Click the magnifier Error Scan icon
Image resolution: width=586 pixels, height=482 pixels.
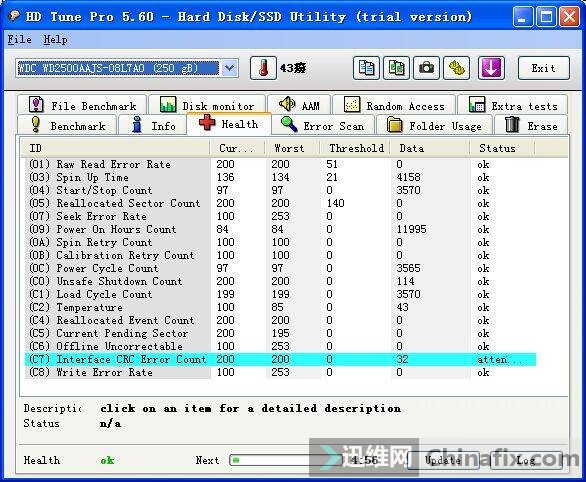(289, 124)
